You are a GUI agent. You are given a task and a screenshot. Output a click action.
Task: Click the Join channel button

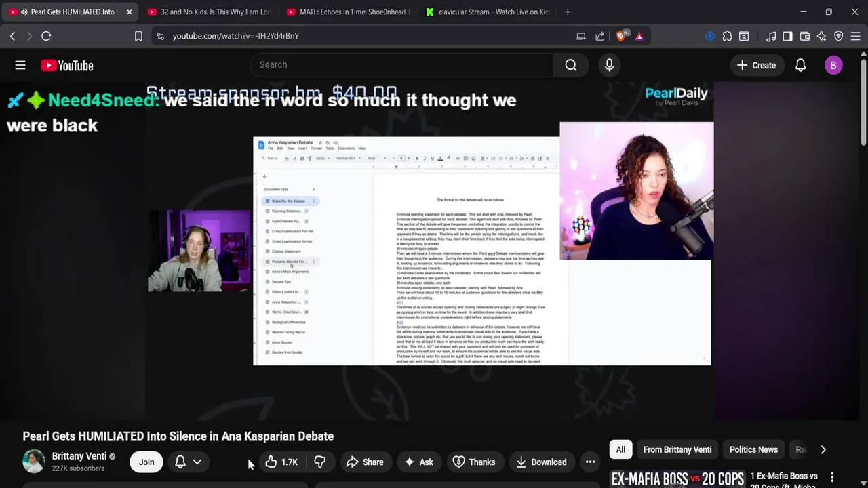click(146, 462)
